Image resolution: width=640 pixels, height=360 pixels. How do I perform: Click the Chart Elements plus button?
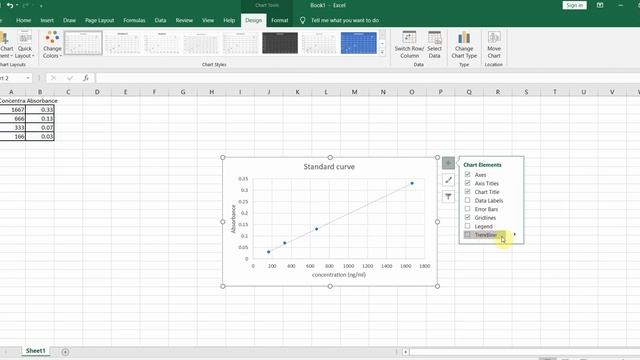[x=448, y=163]
